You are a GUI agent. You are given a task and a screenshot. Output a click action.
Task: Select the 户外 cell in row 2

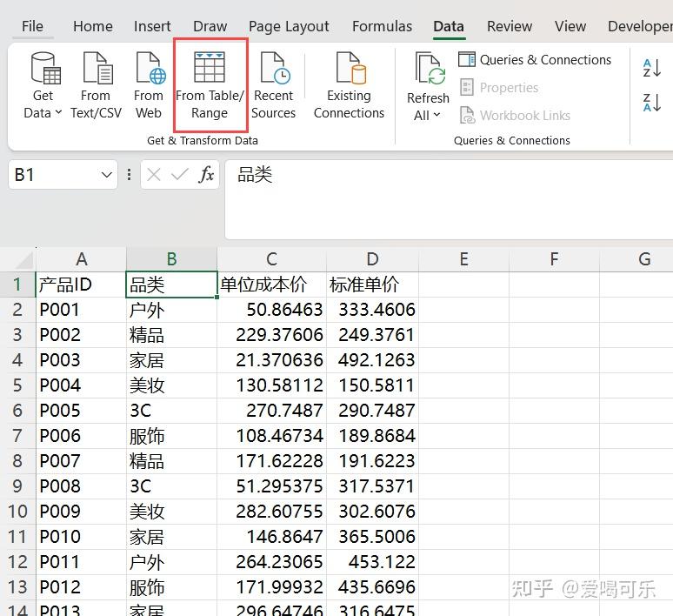point(171,310)
